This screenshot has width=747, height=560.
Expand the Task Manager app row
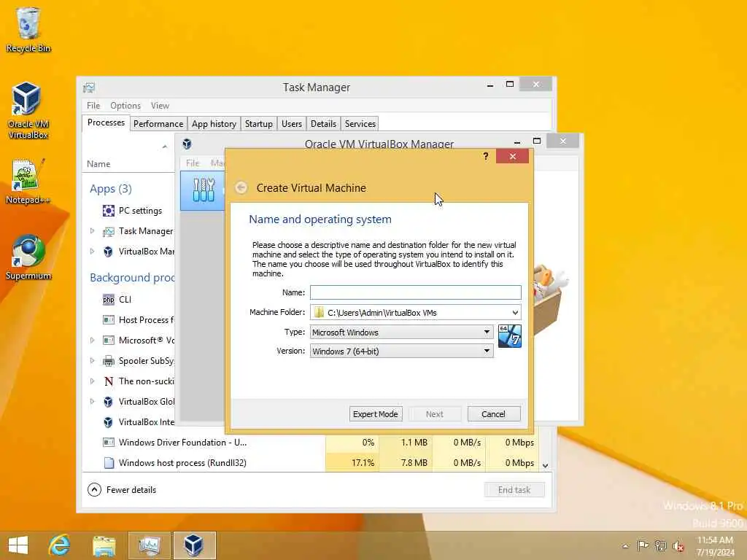pyautogui.click(x=93, y=231)
